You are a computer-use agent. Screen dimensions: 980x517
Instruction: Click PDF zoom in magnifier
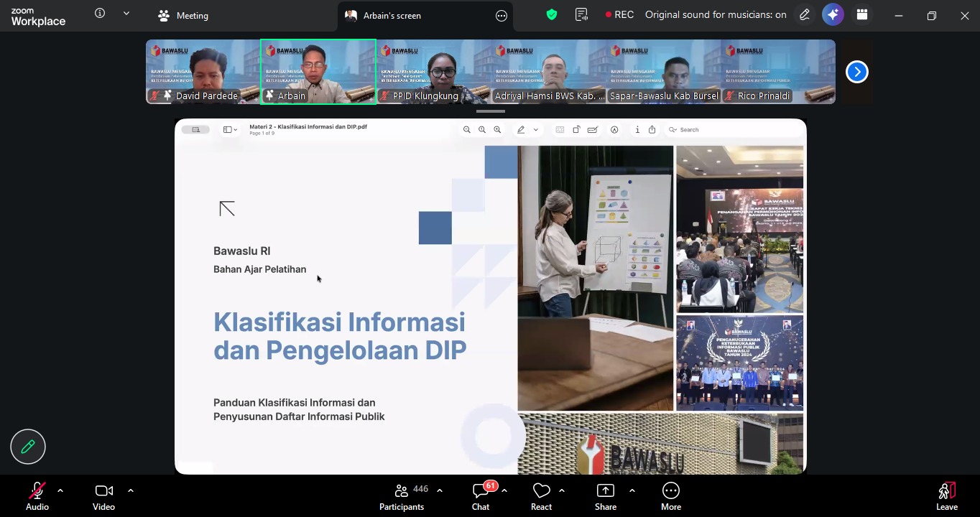click(497, 130)
